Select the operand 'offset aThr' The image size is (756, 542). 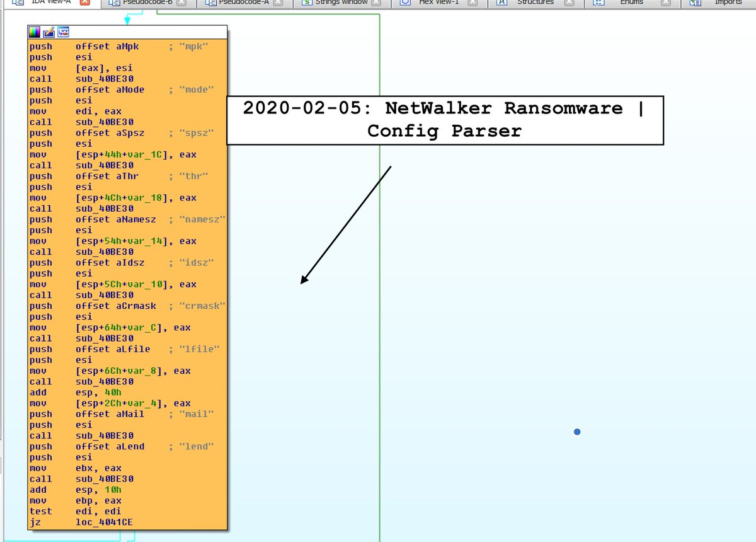point(107,176)
